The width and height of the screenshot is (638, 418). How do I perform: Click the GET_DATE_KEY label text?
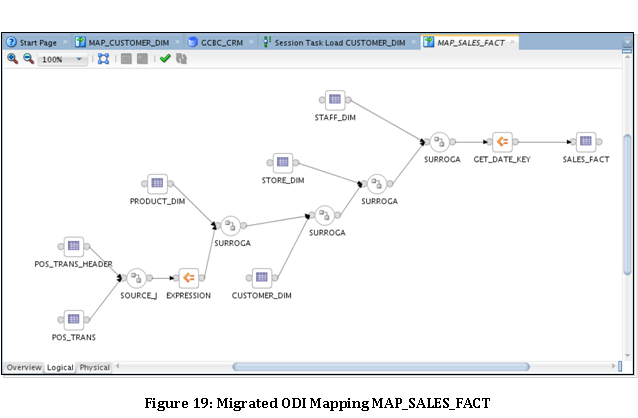[502, 159]
